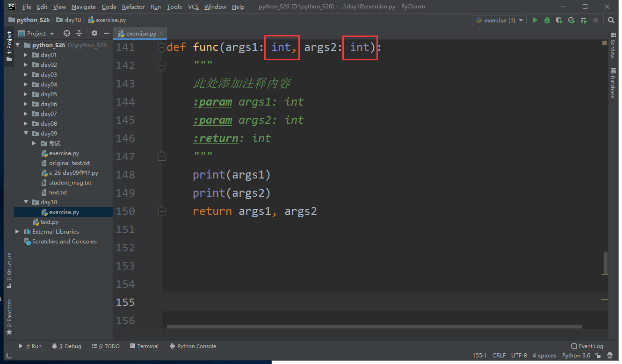This screenshot has height=364, width=622.
Task: Run the exercise (1) configuration
Action: tap(535, 20)
